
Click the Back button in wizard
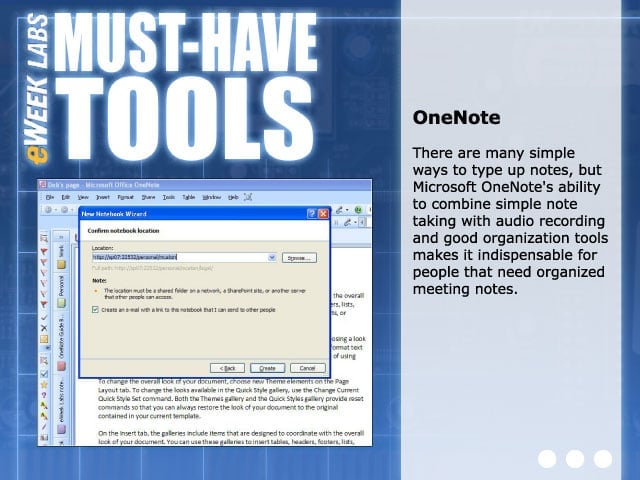(227, 368)
